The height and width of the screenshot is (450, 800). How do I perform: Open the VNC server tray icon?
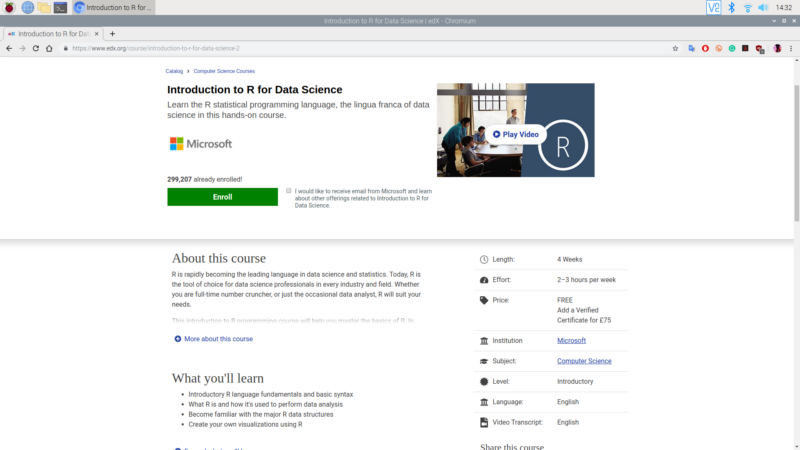(x=714, y=7)
